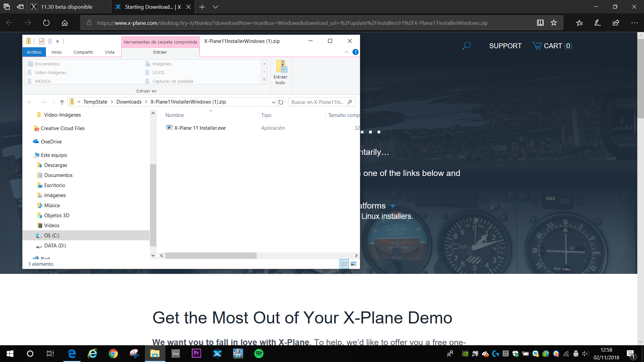Click the Explorer help question mark icon

(356, 52)
